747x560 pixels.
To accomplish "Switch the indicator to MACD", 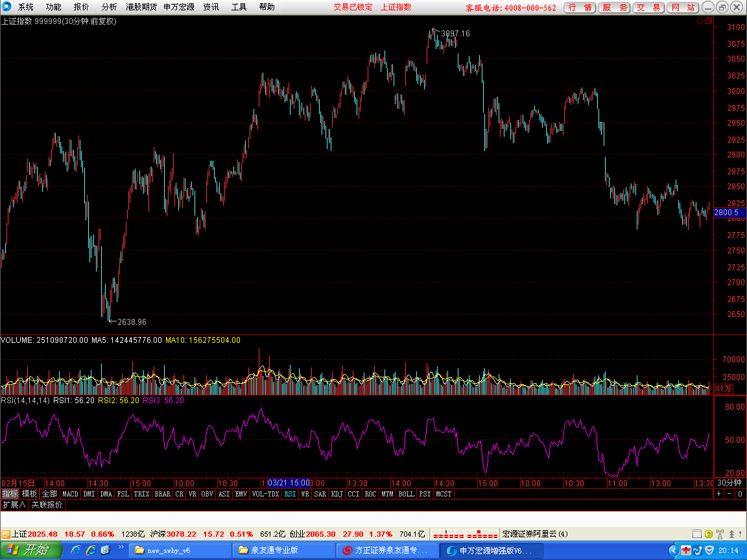I will pyautogui.click(x=70, y=494).
